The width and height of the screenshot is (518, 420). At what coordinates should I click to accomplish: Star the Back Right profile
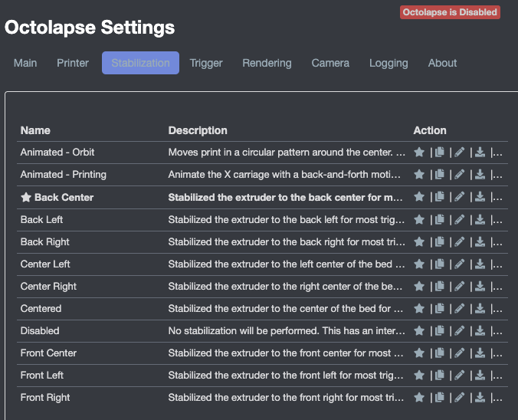[419, 242]
